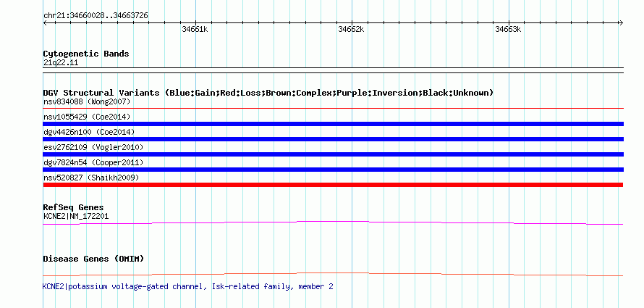
Task: Click the magenta KCNE2 RefSeq gene line
Action: [333, 222]
